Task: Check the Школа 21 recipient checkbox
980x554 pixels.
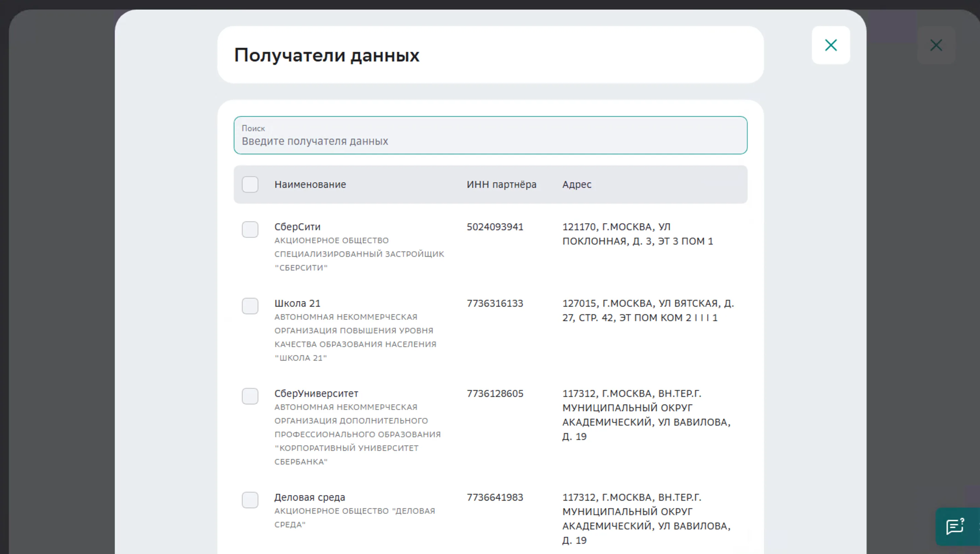Action: (250, 306)
